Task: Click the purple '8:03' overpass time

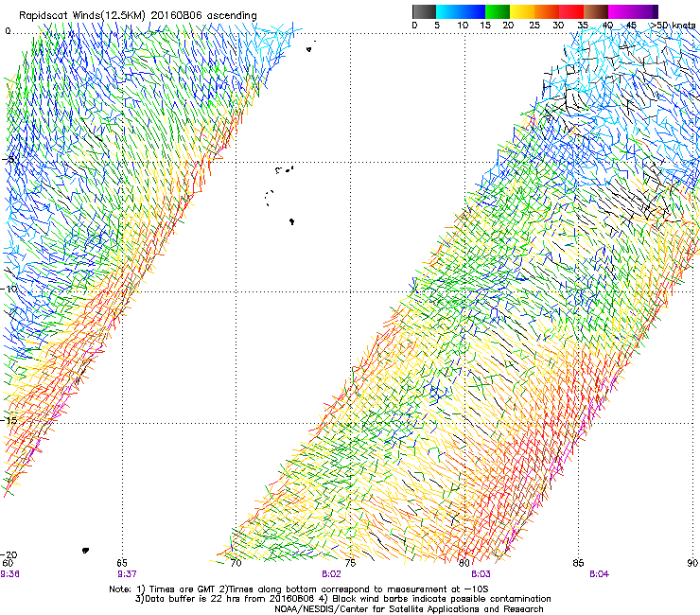Action: coord(481,574)
